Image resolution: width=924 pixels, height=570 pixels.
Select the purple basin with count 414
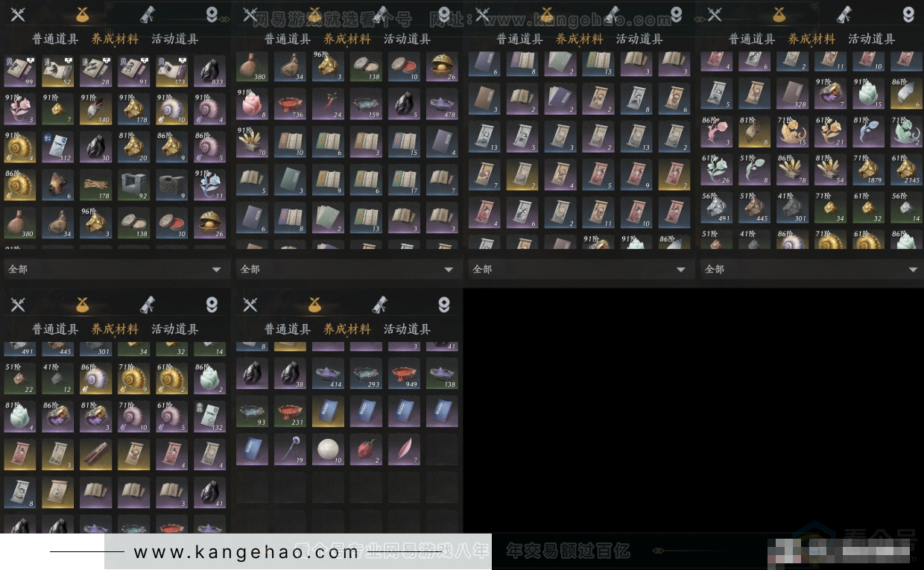click(328, 374)
